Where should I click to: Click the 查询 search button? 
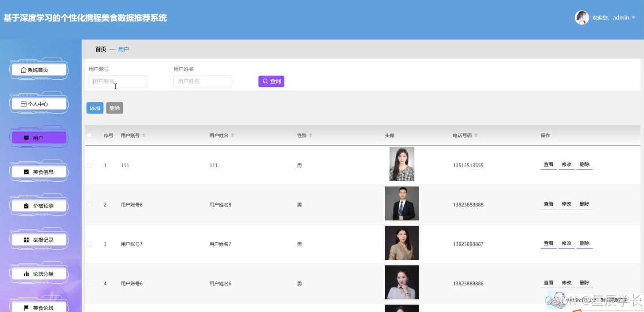[271, 82]
